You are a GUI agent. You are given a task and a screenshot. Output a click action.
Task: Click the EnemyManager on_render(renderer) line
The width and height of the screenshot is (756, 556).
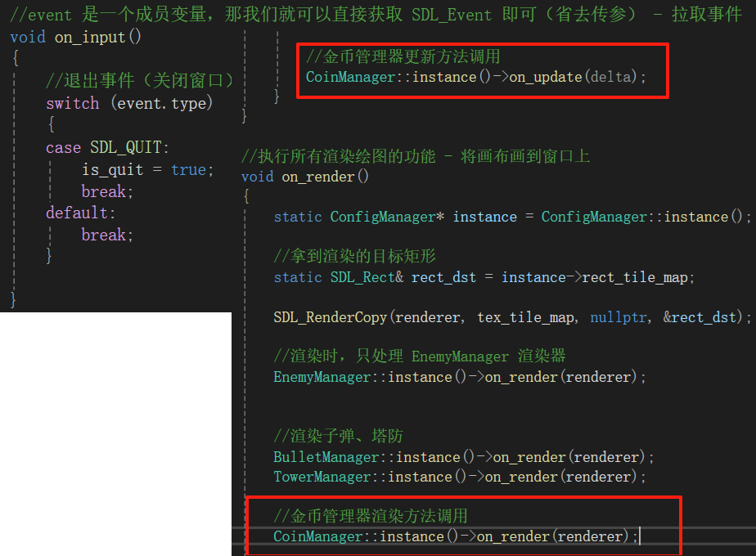click(x=460, y=377)
